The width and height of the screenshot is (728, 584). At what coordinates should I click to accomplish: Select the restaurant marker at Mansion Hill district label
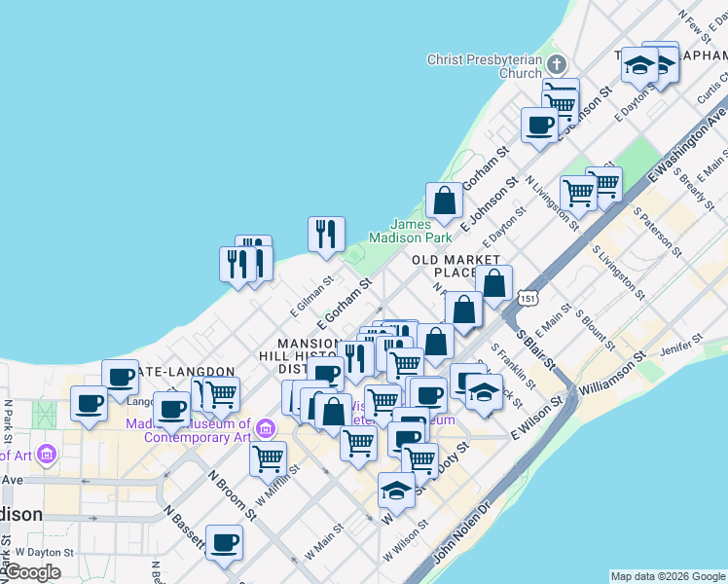point(355,360)
